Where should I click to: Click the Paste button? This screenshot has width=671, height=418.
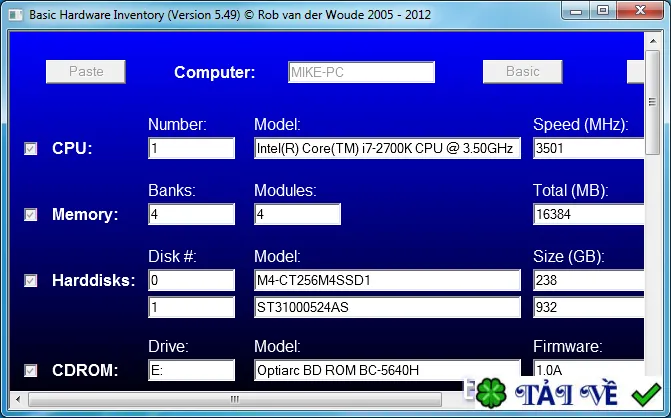point(86,71)
